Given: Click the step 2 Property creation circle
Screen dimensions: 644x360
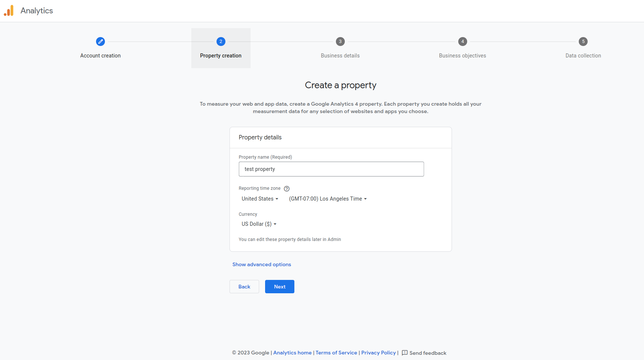Looking at the screenshot, I should coord(221,42).
